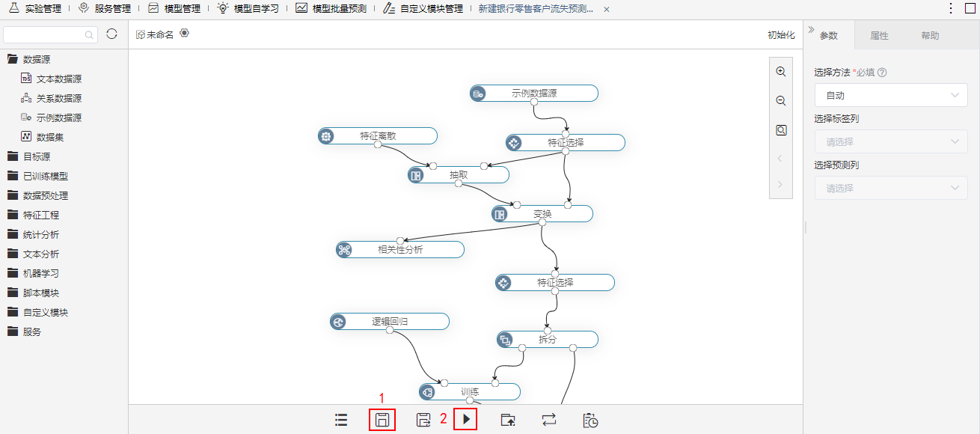Image resolution: width=980 pixels, height=434 pixels.
Task: Select the 特征选择 node directly below 示例数据源
Action: tap(565, 142)
